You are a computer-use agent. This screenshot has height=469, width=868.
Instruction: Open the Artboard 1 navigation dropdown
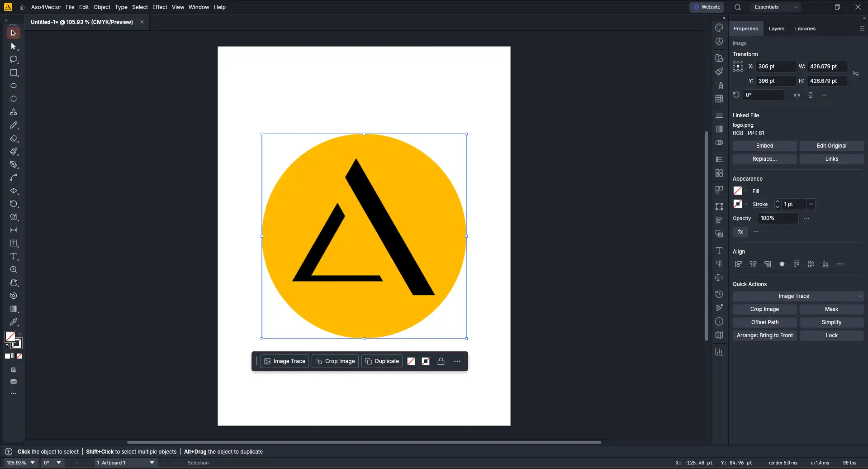[x=152, y=463]
